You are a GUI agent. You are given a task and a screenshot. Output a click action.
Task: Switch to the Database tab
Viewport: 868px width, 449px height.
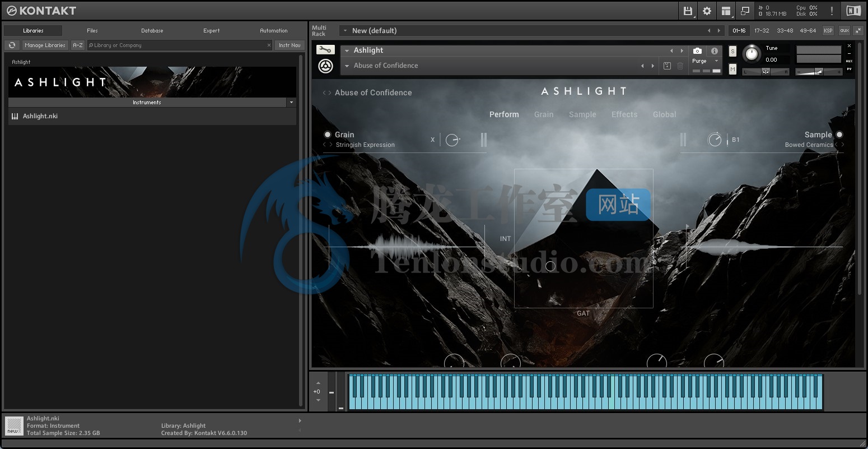click(x=152, y=30)
